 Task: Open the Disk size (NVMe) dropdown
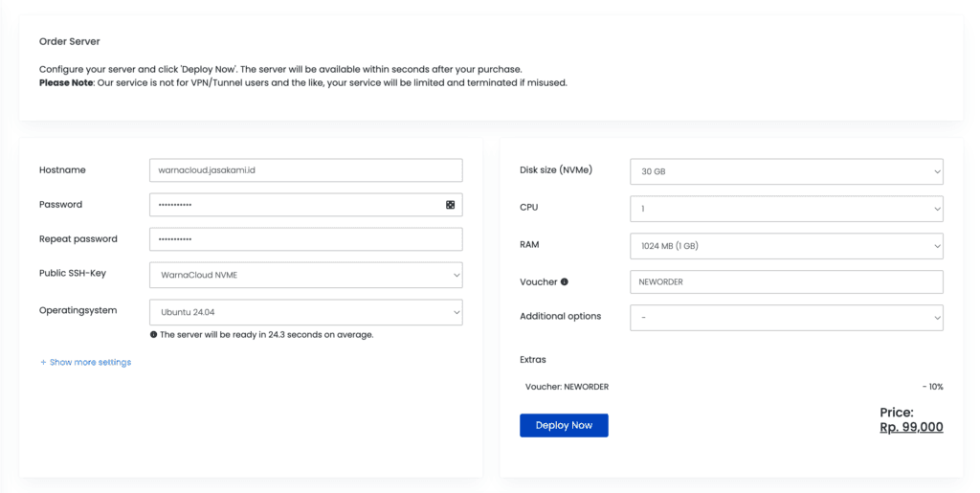pyautogui.click(x=787, y=171)
